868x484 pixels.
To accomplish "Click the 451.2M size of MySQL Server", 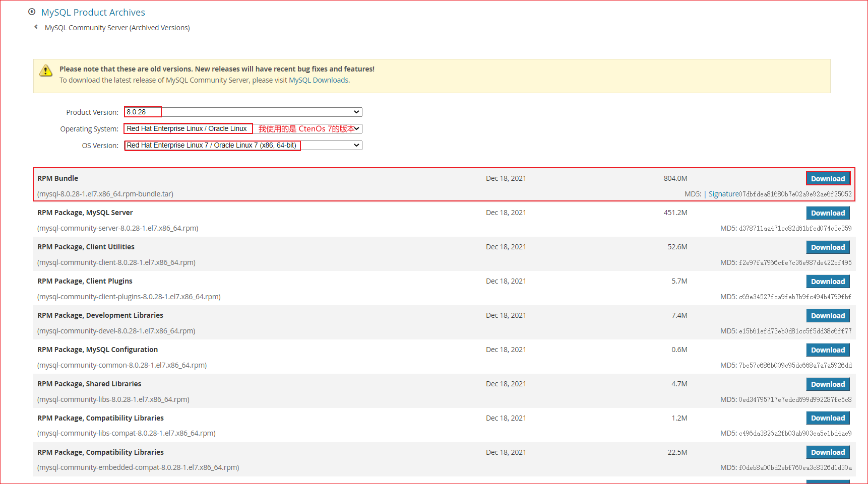I will (675, 213).
